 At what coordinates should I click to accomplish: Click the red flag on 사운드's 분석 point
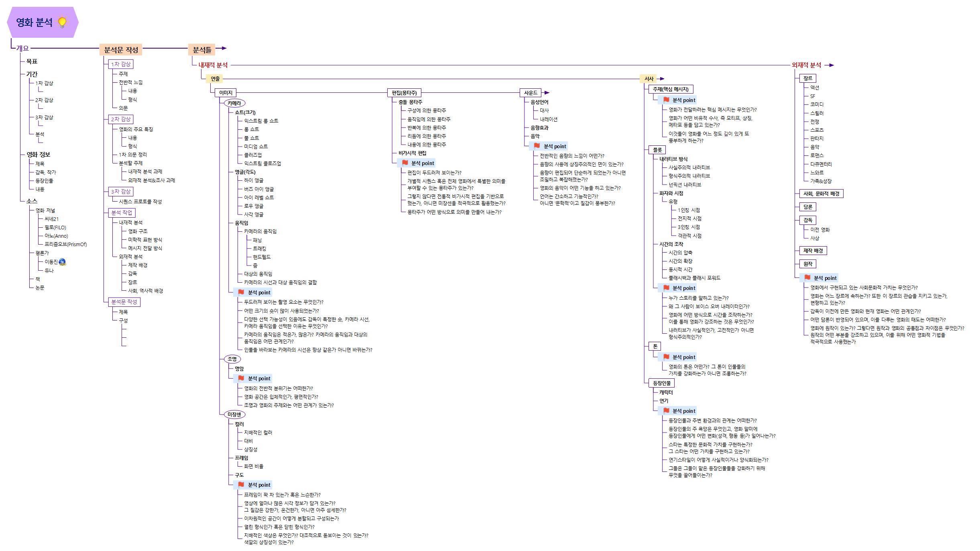537,146
